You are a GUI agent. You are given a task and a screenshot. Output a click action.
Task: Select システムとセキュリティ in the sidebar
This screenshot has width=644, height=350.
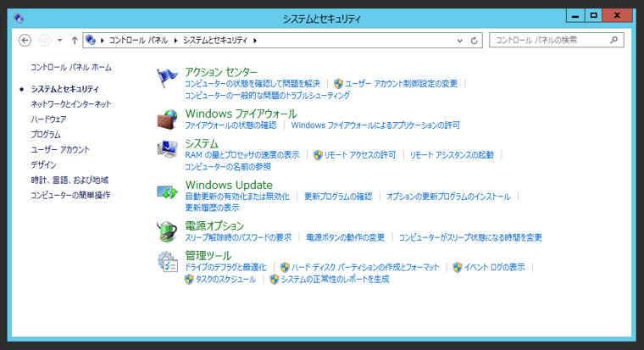tap(65, 89)
